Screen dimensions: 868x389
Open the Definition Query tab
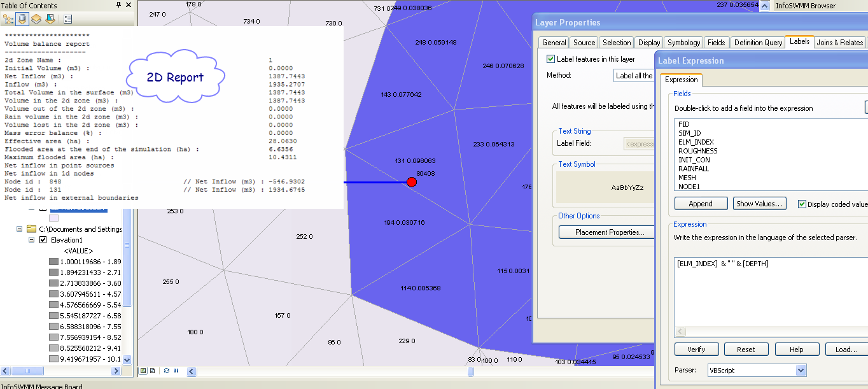click(x=757, y=42)
